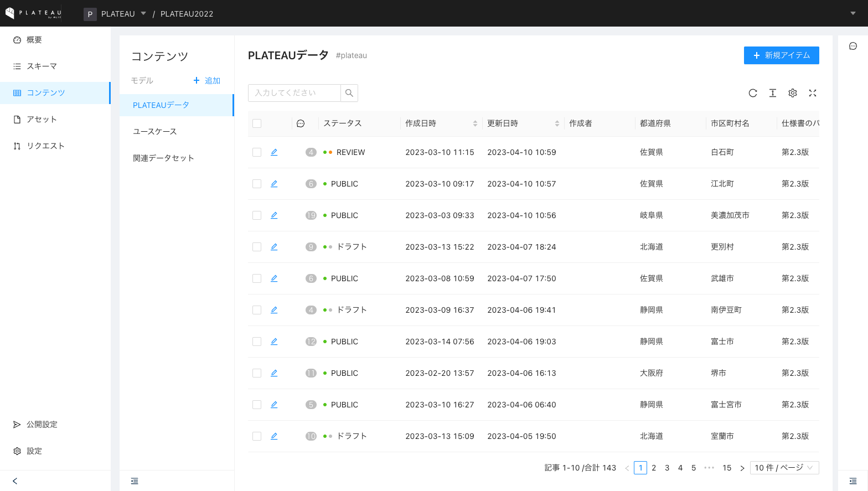Open the 概要 overview page
Screen dimensions: 868x491
point(55,40)
